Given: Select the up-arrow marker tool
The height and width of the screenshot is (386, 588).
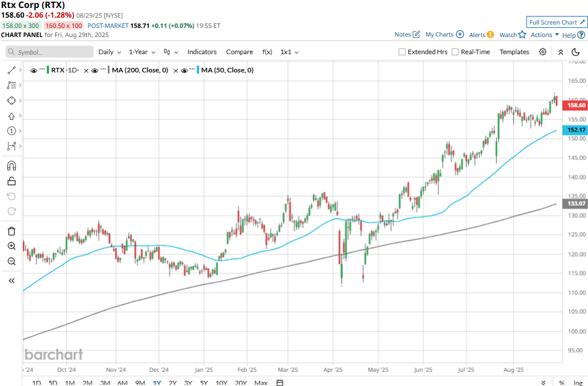Looking at the screenshot, I should click(11, 116).
